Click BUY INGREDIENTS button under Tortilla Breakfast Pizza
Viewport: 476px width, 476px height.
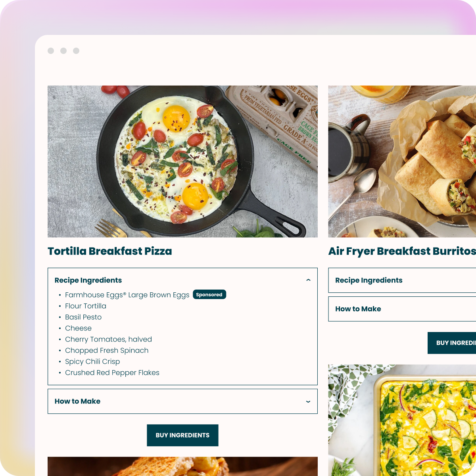coord(182,435)
